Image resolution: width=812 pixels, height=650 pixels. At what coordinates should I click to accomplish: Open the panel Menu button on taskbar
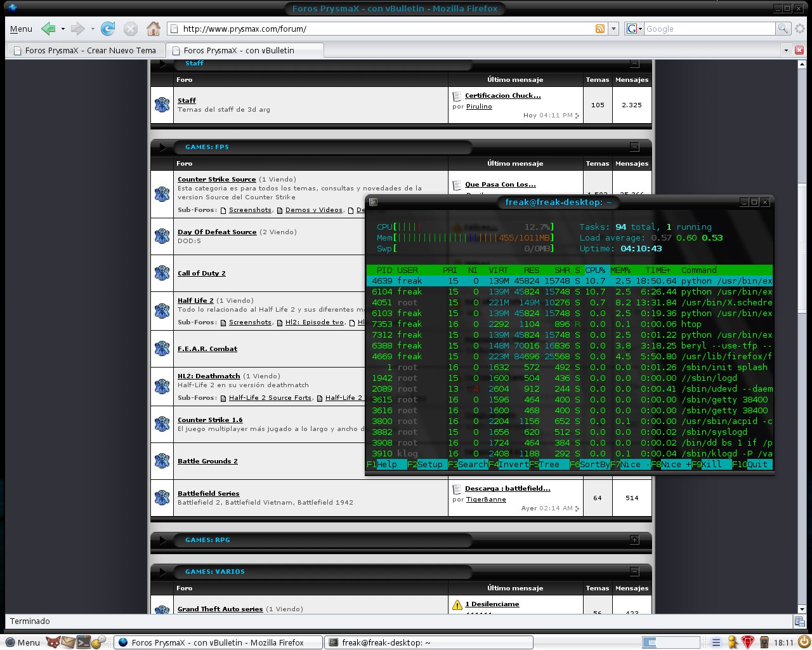[x=22, y=642]
